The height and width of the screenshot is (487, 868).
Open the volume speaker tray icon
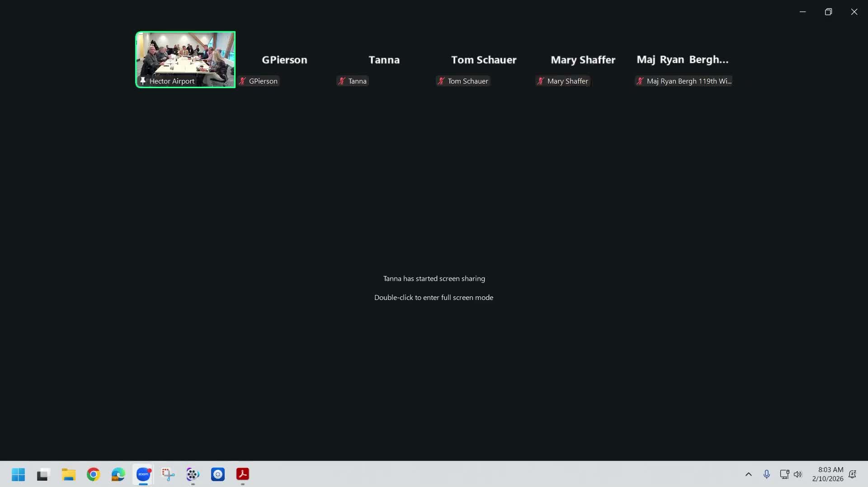(798, 474)
